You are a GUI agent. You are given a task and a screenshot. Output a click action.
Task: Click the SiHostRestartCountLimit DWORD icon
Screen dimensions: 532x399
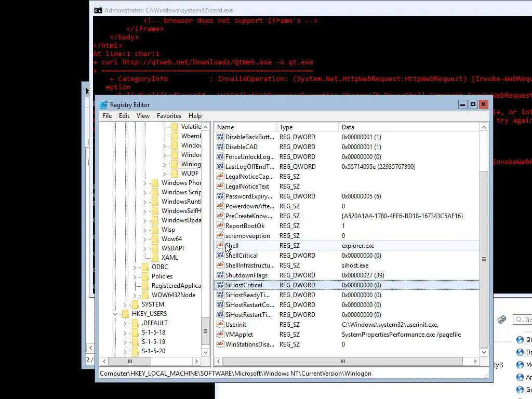tap(220, 304)
